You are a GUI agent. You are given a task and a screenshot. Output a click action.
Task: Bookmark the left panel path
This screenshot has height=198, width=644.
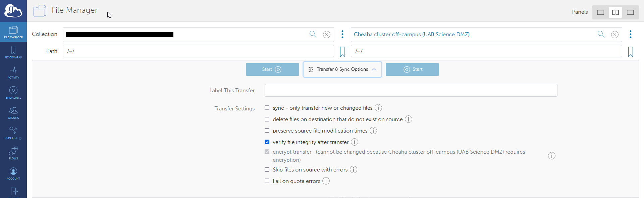[342, 52]
